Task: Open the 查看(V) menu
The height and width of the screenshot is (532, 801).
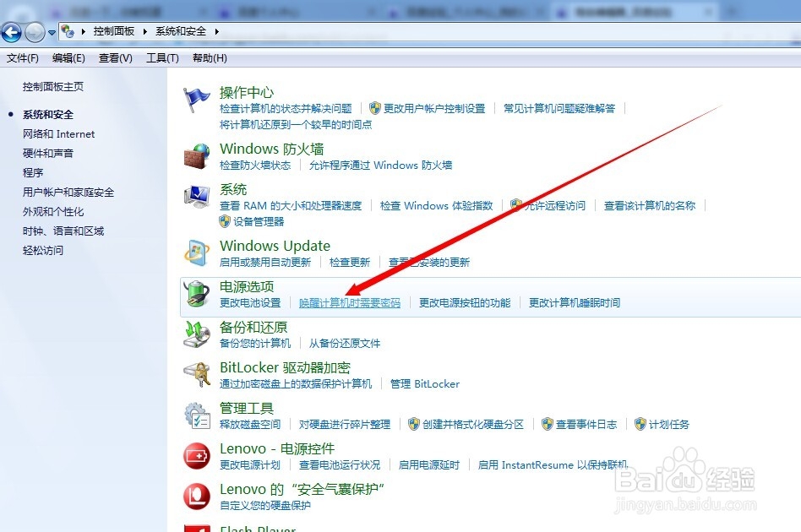Action: (x=116, y=58)
